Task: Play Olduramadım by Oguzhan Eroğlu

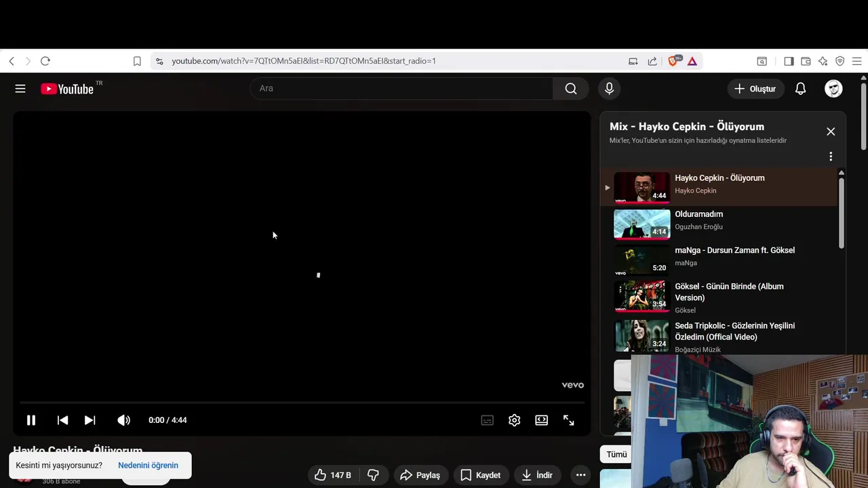Action: [719, 224]
